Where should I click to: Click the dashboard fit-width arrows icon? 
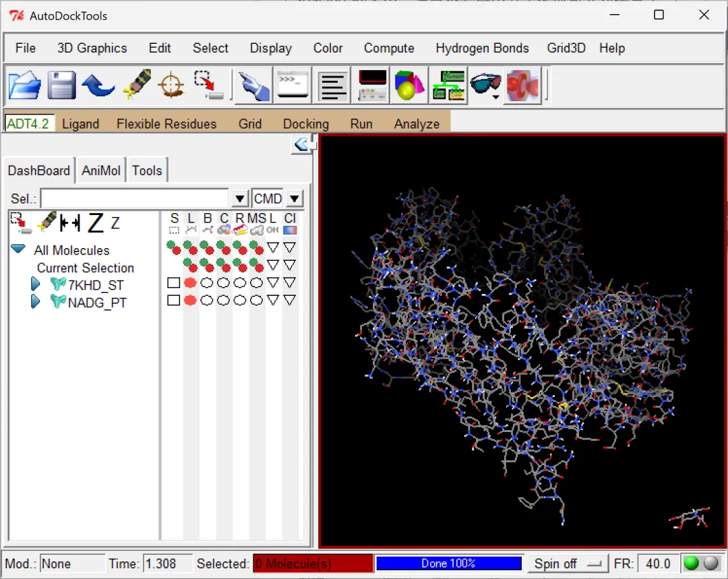tap(70, 223)
